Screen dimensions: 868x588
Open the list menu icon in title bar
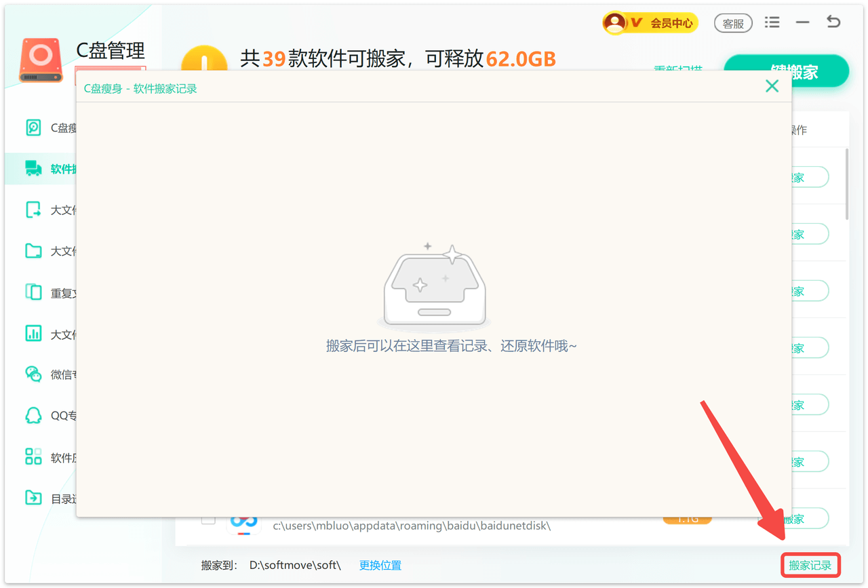pyautogui.click(x=772, y=22)
